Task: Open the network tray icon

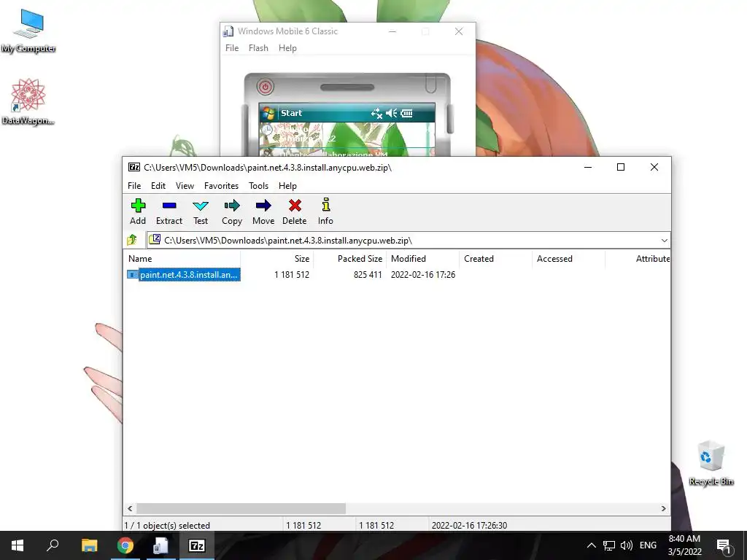Action: (x=609, y=545)
